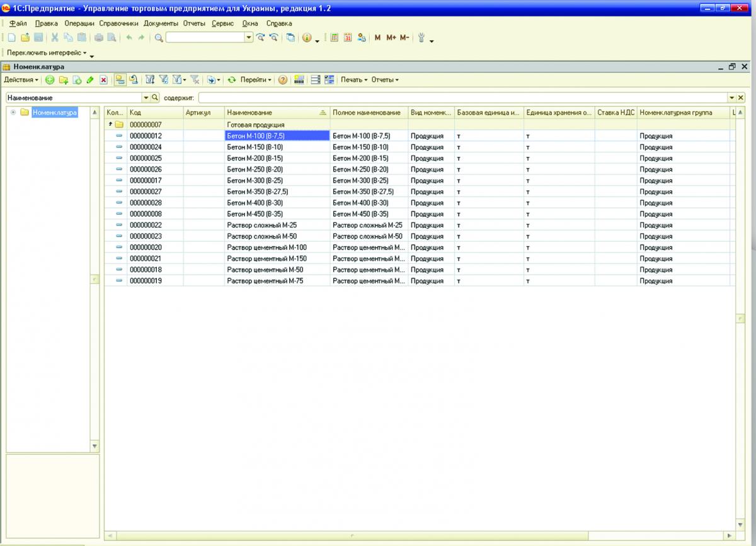
Task: Open search field dropdown arrow in main toolbar
Action: pyautogui.click(x=249, y=38)
